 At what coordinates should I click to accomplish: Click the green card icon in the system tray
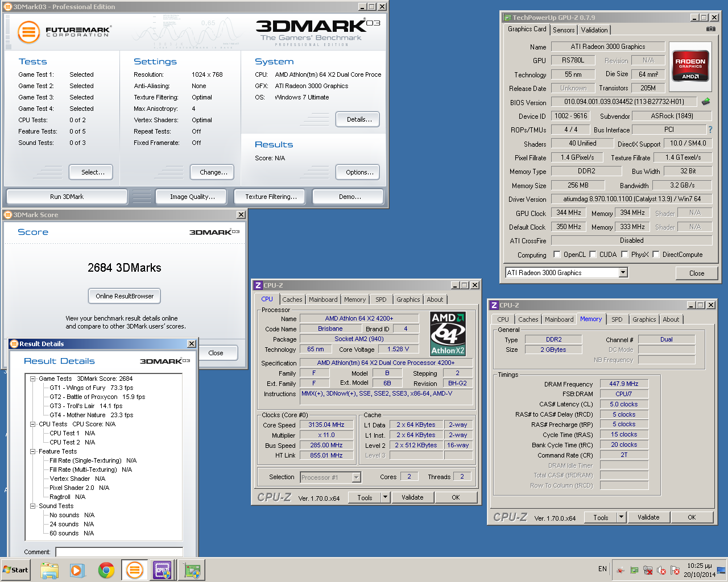(x=634, y=570)
